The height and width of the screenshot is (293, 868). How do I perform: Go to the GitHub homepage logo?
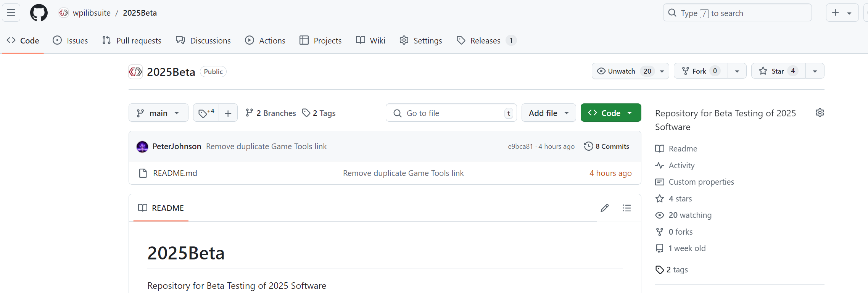[x=39, y=13]
